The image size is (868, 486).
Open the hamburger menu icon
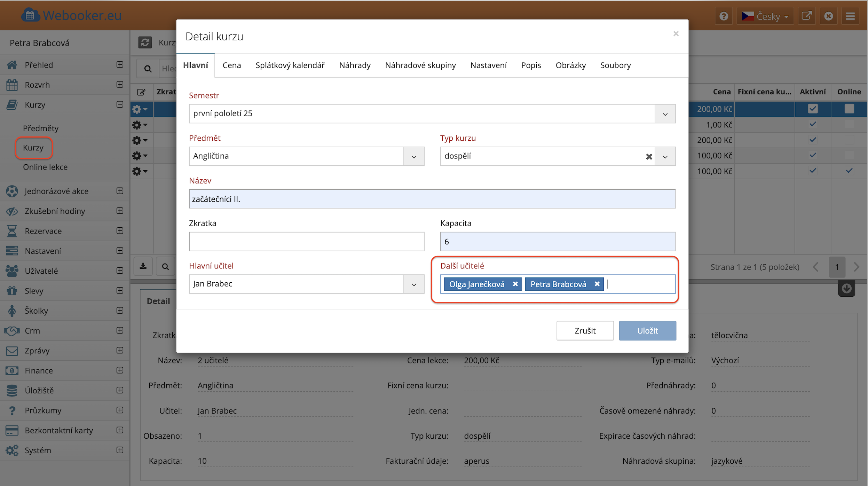(x=850, y=16)
